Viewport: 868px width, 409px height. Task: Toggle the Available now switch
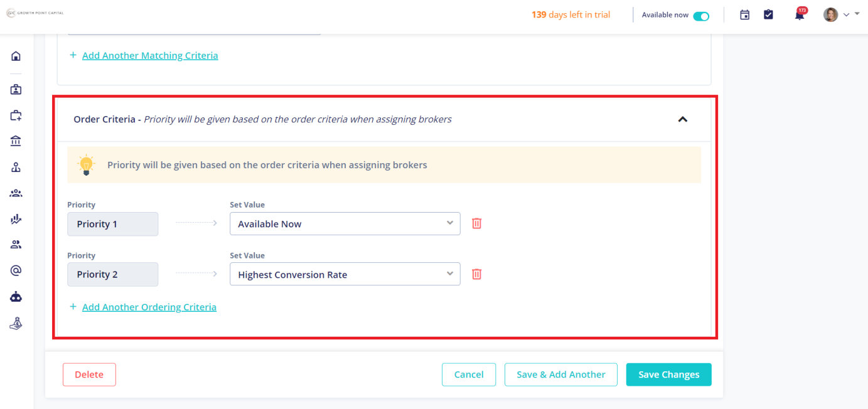pyautogui.click(x=701, y=16)
